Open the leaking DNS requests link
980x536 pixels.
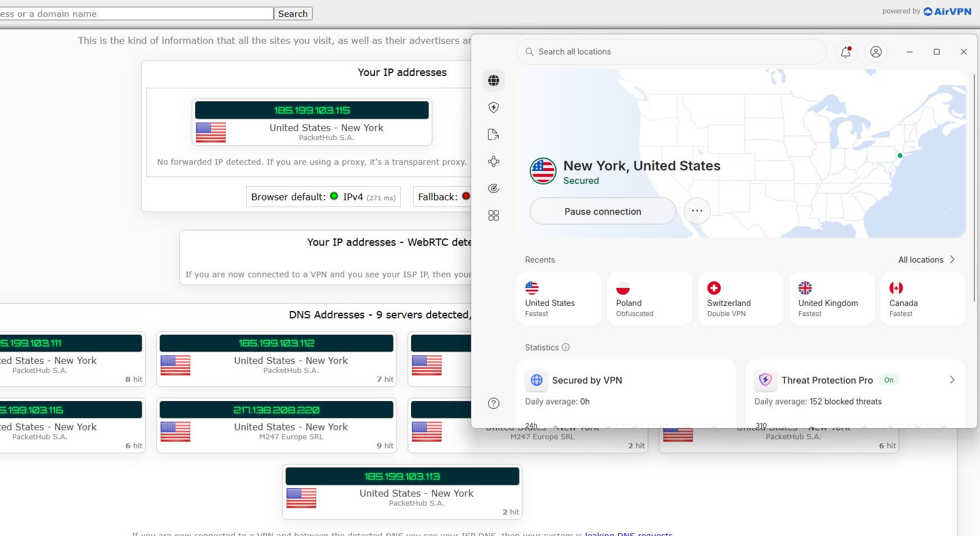(x=629, y=534)
